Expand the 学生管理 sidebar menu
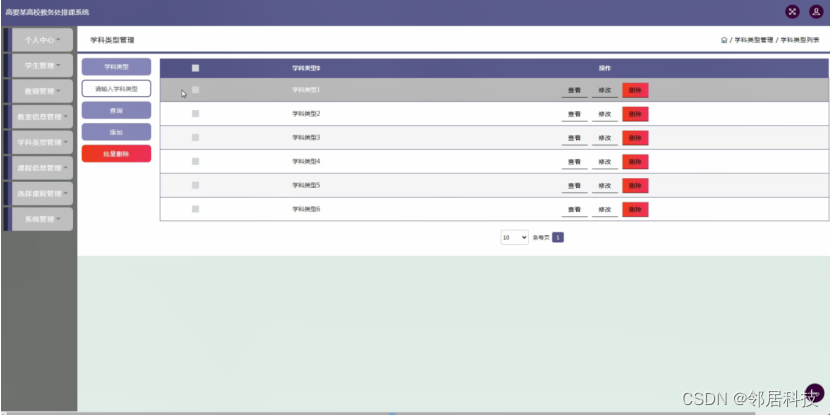Screen dimensions: 834x417 (42, 65)
